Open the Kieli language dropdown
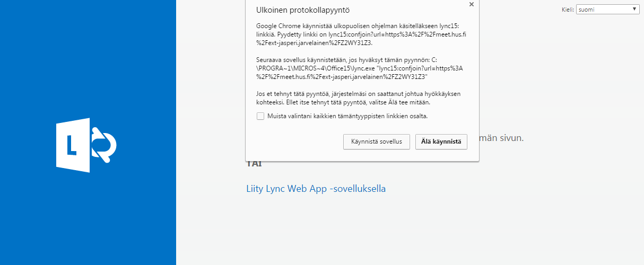The height and width of the screenshot is (265, 644). pos(608,10)
